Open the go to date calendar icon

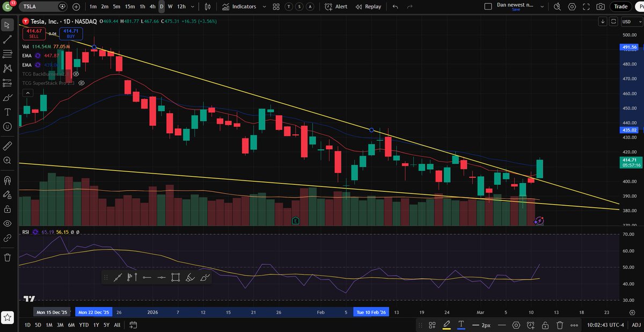pos(134,325)
